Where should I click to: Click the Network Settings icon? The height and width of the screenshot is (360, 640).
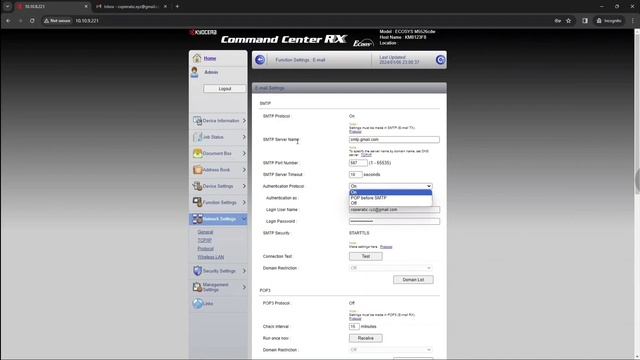point(198,219)
